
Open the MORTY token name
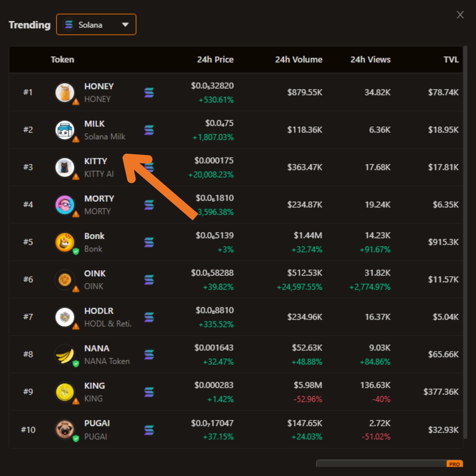(x=99, y=198)
